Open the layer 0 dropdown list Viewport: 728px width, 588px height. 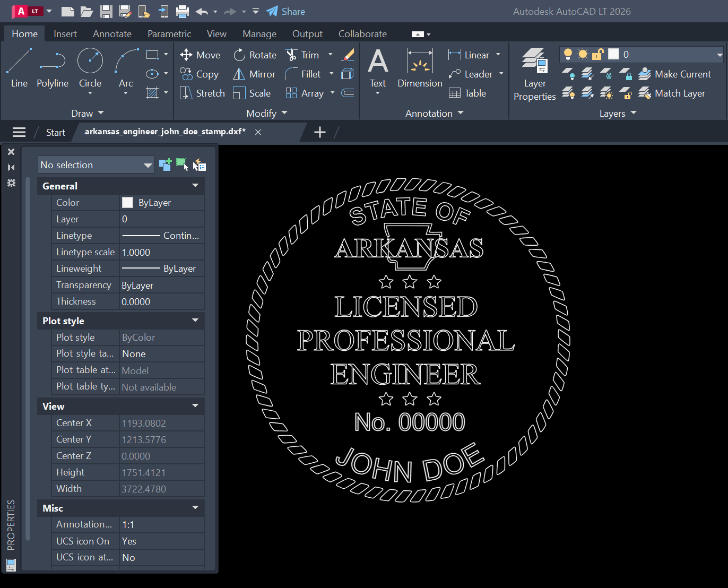[720, 54]
